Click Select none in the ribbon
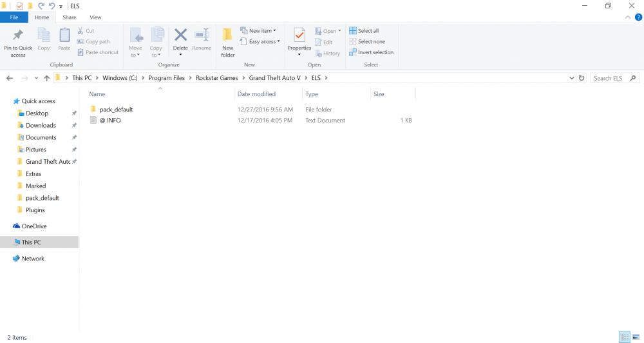The height and width of the screenshot is (343, 644). click(367, 41)
